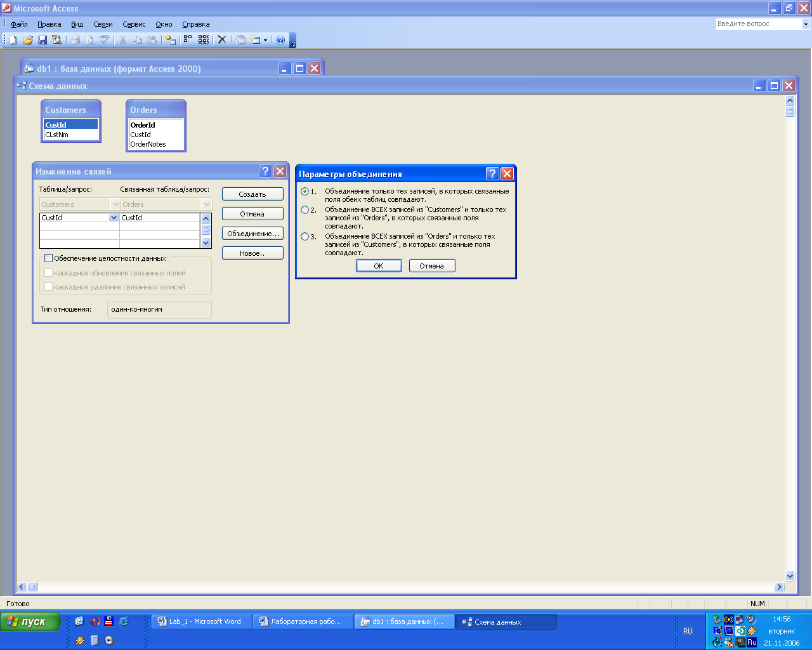Open the Файл menu

click(19, 24)
